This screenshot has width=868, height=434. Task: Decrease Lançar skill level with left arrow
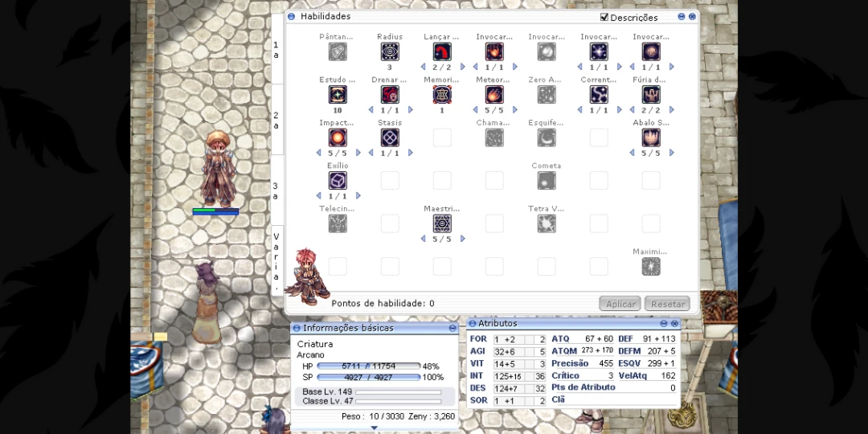(423, 67)
